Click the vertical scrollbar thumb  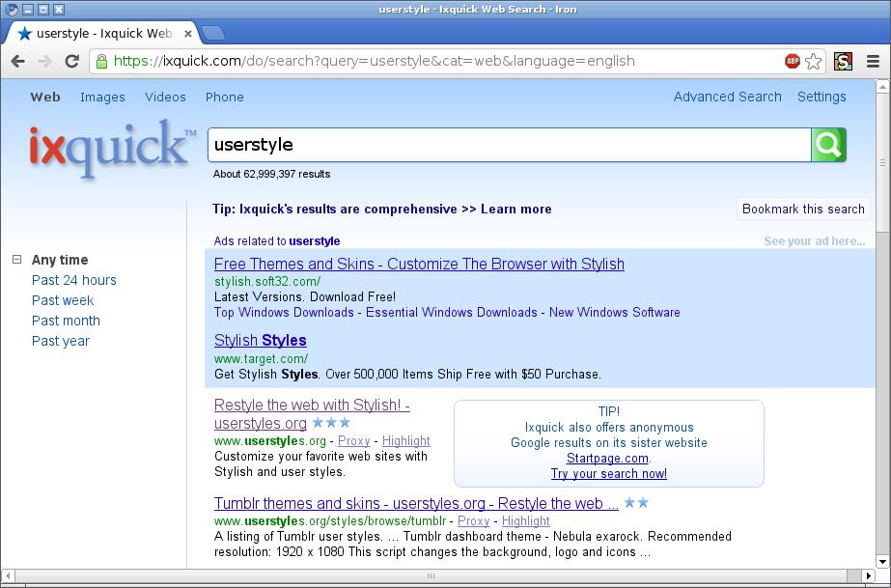(x=882, y=163)
